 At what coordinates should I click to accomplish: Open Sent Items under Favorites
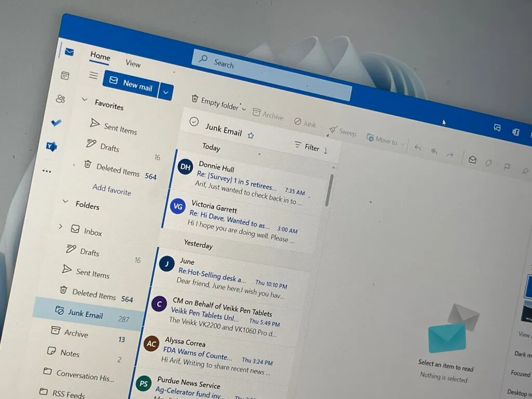114,127
